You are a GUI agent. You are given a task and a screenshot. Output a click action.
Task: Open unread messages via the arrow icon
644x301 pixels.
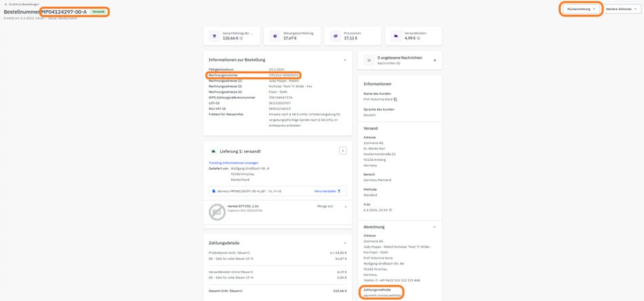pos(435,60)
